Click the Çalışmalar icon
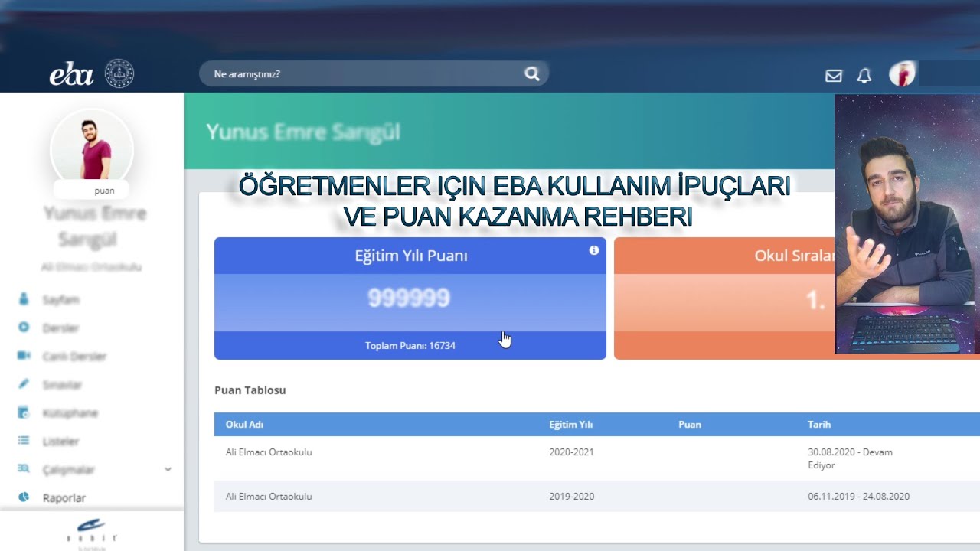This screenshot has width=980, height=551. [24, 469]
